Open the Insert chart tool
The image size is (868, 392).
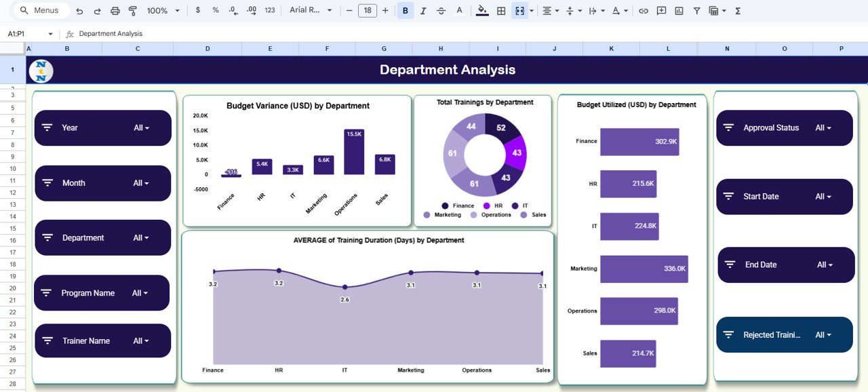679,10
